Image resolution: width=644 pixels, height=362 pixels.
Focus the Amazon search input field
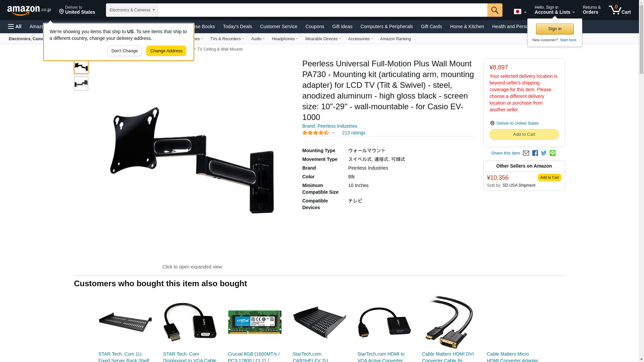(x=322, y=10)
